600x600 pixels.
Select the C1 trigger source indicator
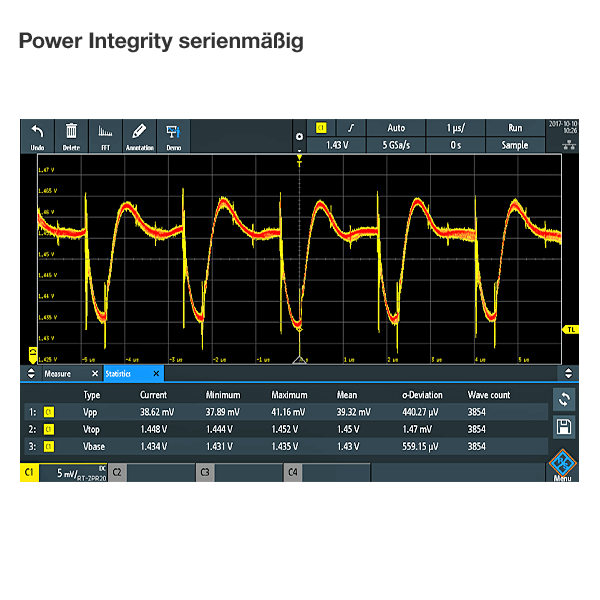pyautogui.click(x=321, y=128)
